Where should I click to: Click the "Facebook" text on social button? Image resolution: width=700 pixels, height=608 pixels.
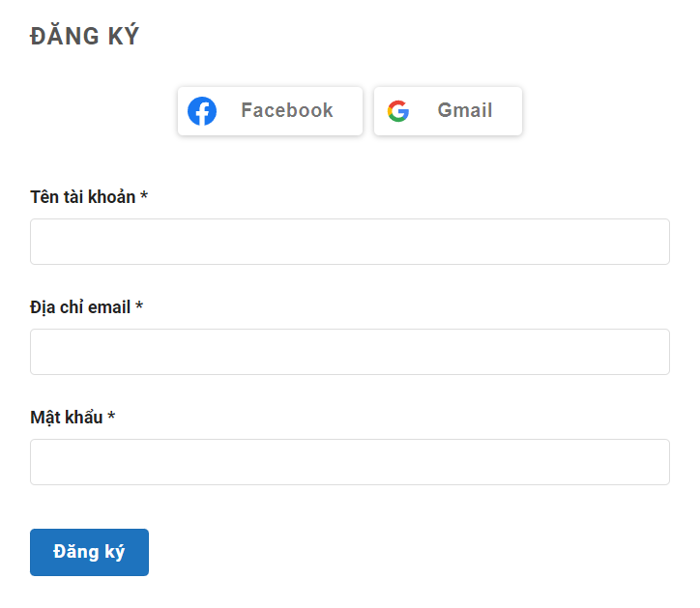287,111
